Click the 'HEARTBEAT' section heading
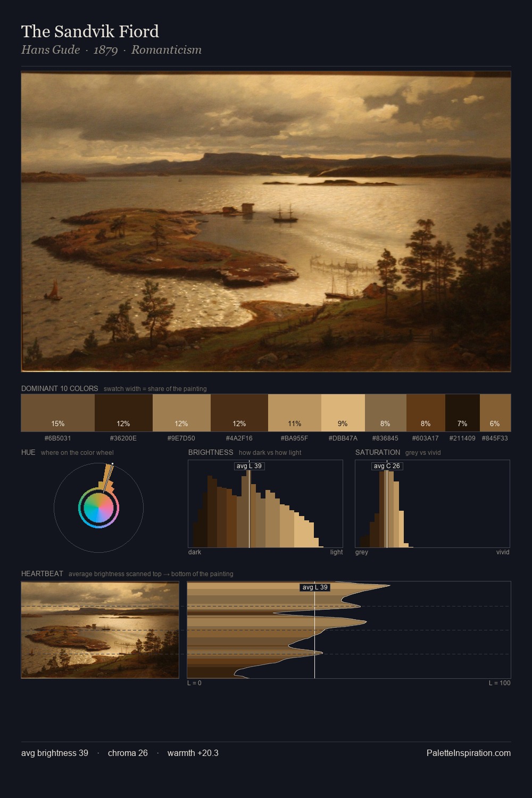This screenshot has height=798, width=532. point(42,573)
